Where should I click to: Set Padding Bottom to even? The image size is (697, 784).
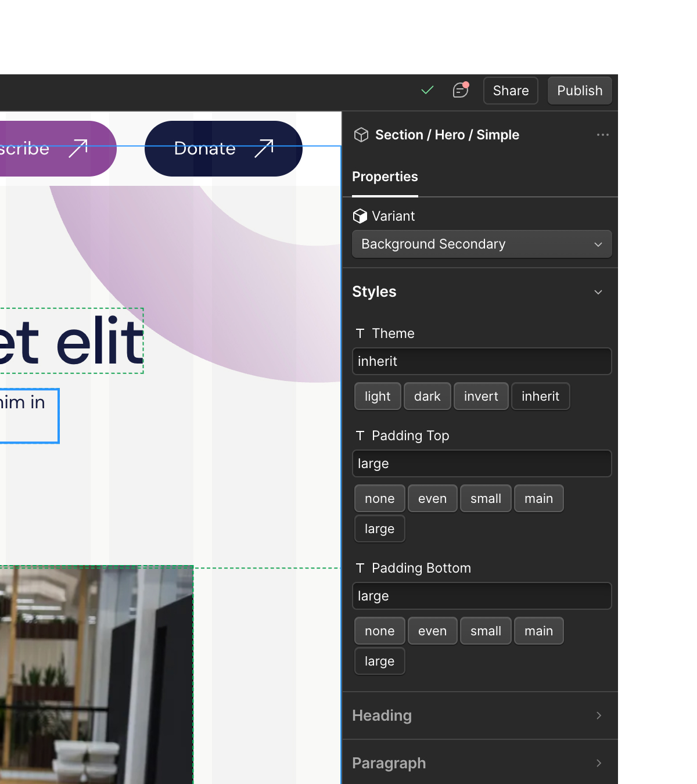[433, 631]
